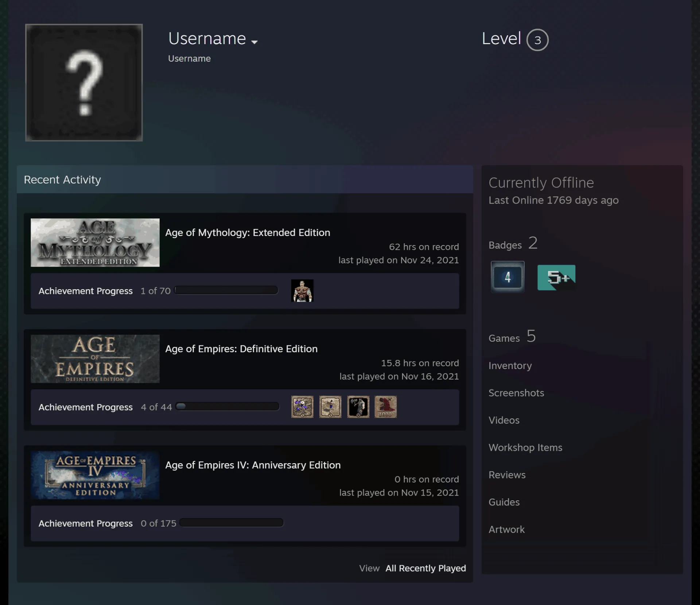Open Workshop Items page
Image resolution: width=700 pixels, height=605 pixels.
[525, 448]
